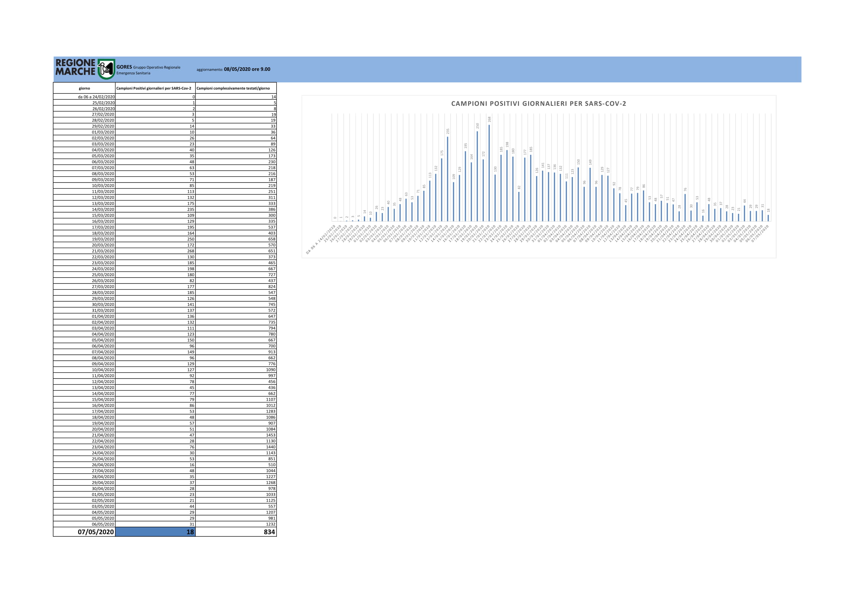Click the chart bar labeled 250
This screenshot has width=868, height=614.
(x=478, y=176)
